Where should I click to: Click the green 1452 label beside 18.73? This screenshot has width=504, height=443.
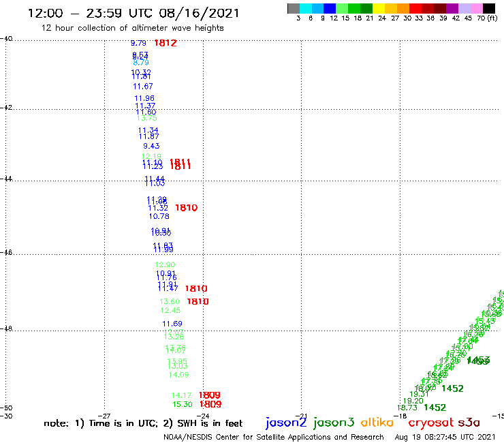click(435, 408)
